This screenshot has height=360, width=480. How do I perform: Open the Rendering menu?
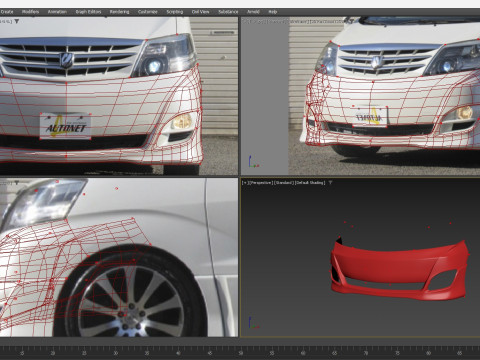pos(119,12)
